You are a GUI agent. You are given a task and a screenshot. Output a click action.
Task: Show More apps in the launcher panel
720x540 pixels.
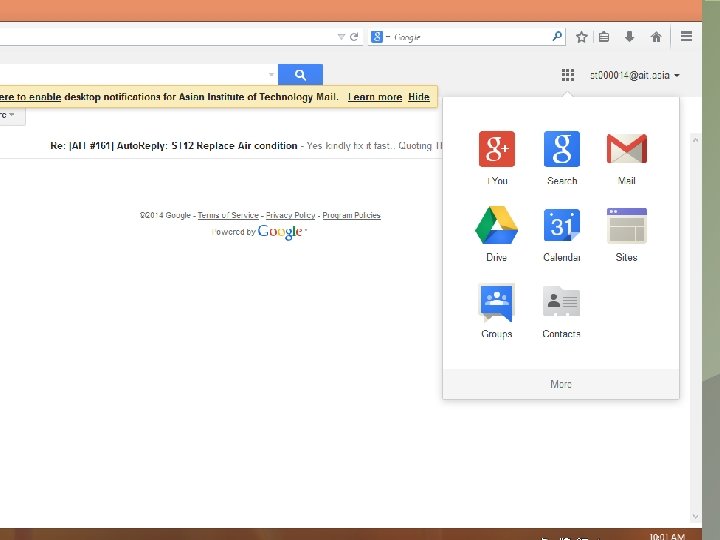(x=561, y=384)
